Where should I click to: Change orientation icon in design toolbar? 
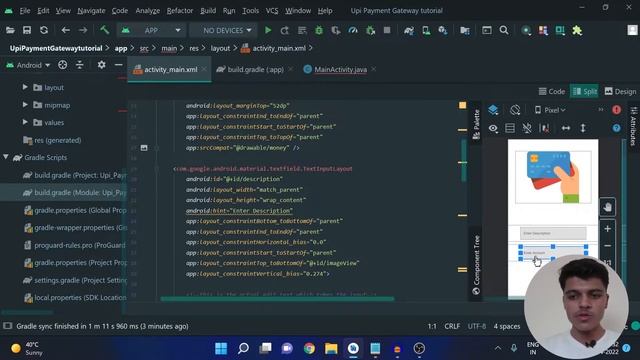click(x=515, y=110)
